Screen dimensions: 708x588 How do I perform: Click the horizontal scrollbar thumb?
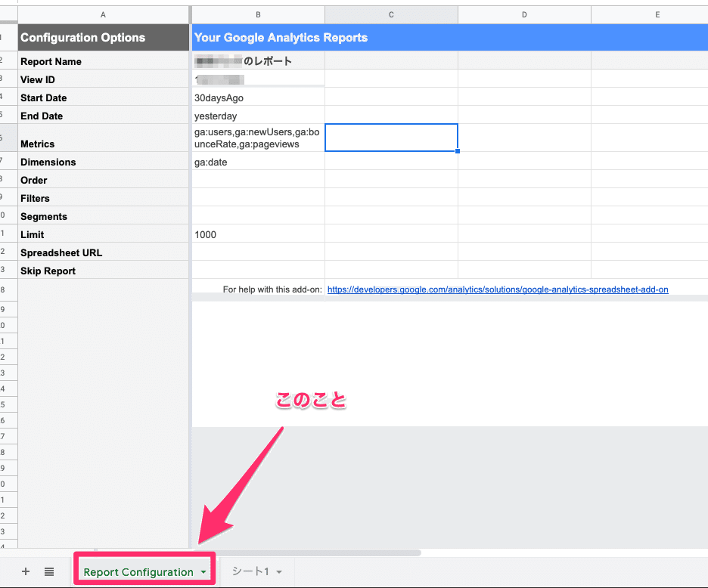point(307,552)
